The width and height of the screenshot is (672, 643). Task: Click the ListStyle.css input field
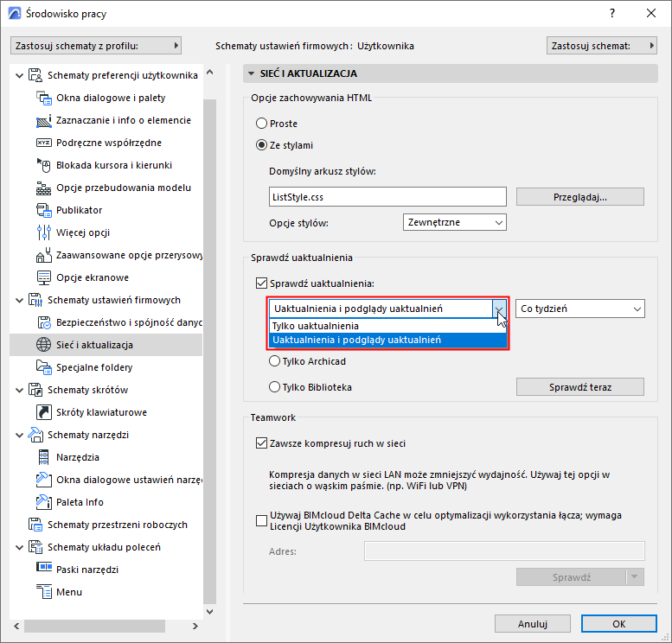(387, 197)
